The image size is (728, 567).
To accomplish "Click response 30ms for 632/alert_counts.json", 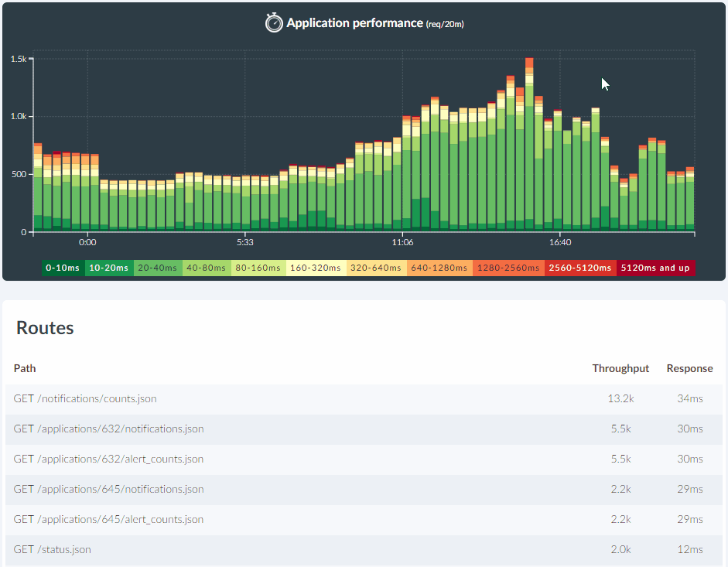I will tap(690, 459).
